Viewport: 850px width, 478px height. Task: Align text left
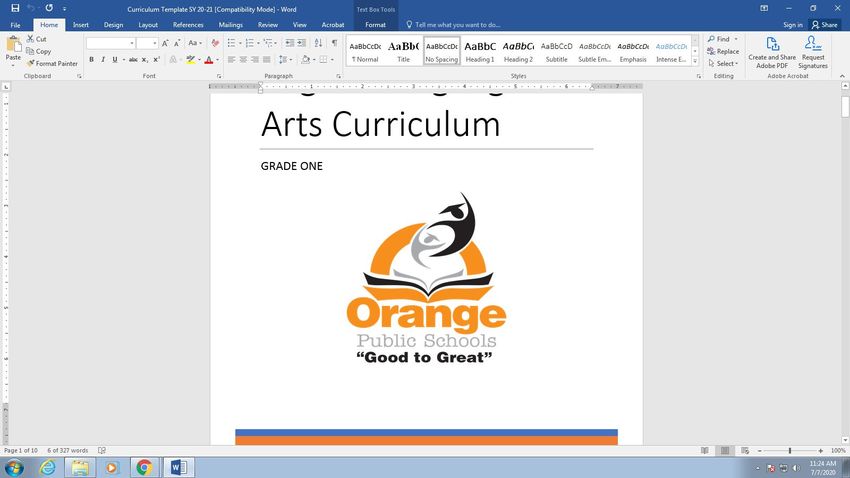click(231, 60)
